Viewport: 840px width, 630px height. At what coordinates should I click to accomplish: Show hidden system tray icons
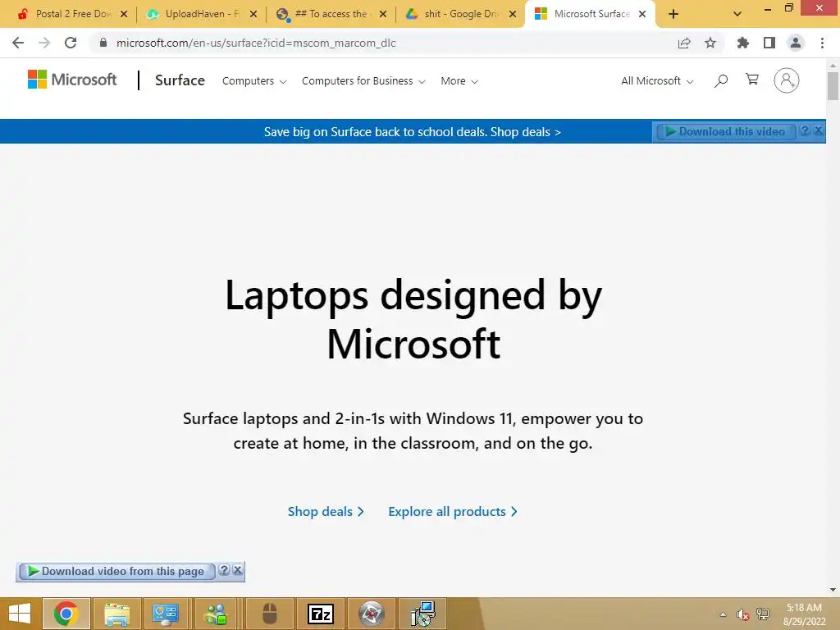[723, 614]
